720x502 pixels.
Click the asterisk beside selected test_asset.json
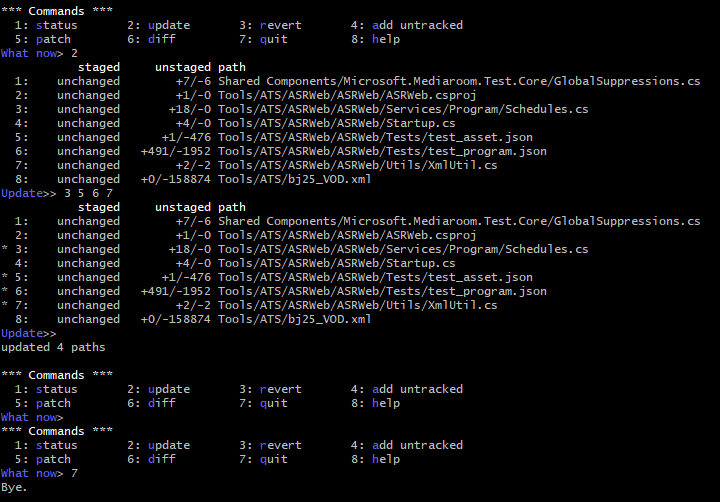pyautogui.click(x=5, y=278)
